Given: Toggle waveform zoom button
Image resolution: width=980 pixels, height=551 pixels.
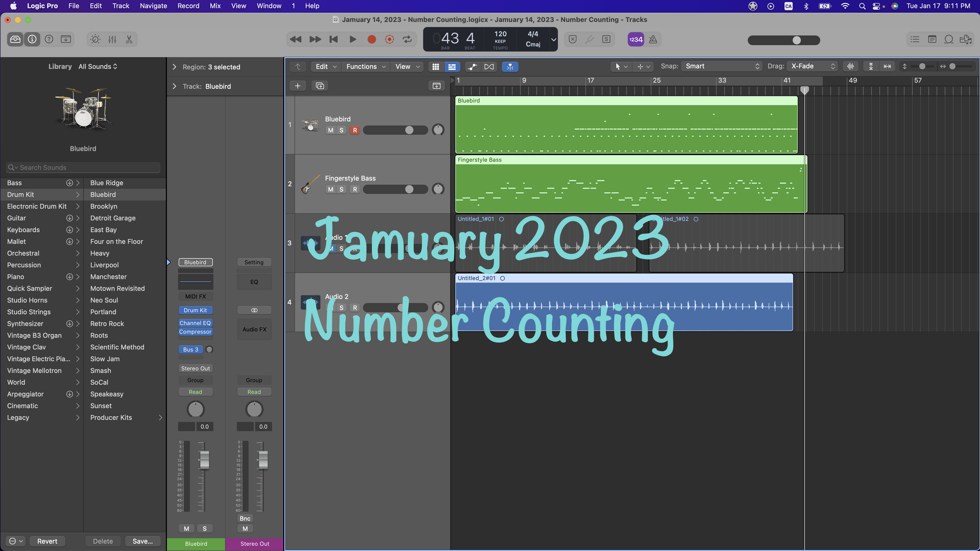Looking at the screenshot, I should point(851,66).
